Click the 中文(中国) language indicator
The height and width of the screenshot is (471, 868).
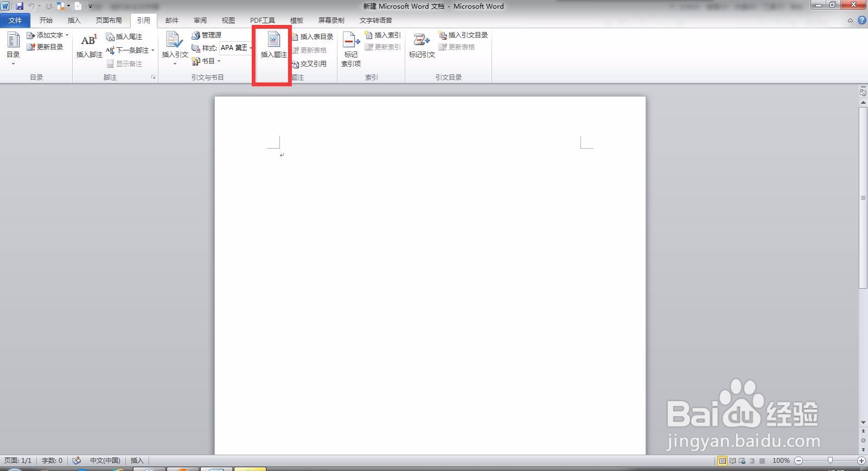coord(105,461)
